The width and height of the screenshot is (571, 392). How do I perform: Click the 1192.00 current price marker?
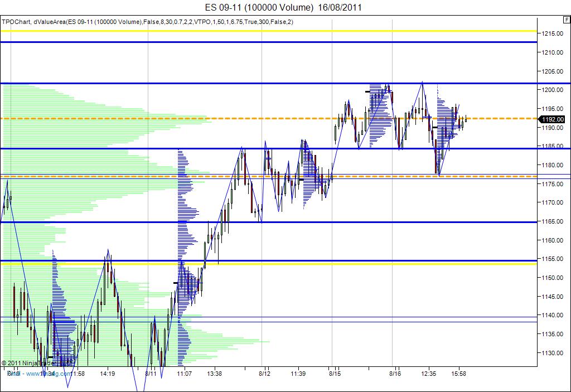[x=553, y=119]
